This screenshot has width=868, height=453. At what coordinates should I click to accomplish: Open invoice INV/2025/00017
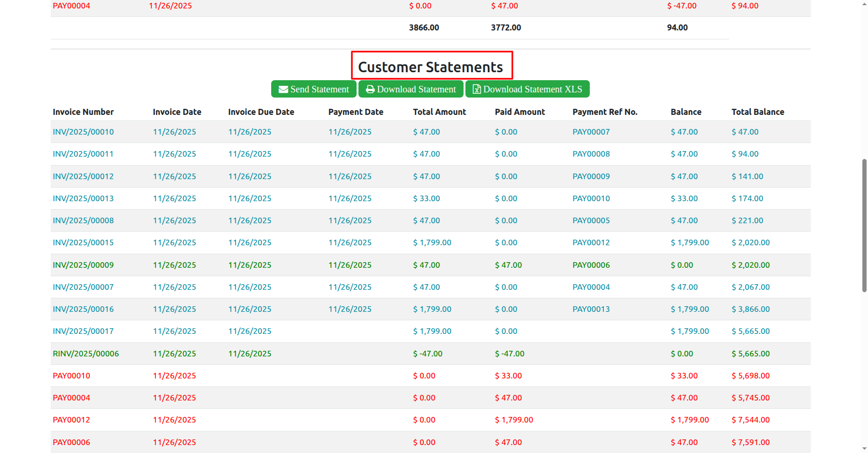[83, 332]
